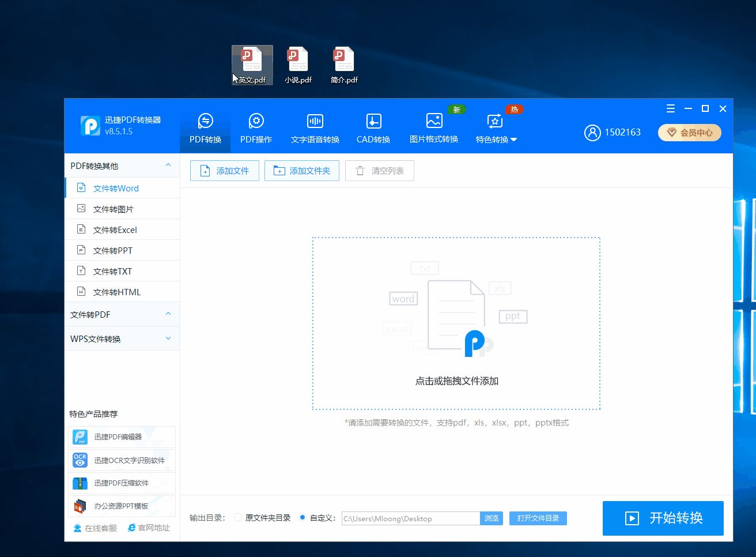Select the 原文件夹目录 output option

click(x=262, y=518)
